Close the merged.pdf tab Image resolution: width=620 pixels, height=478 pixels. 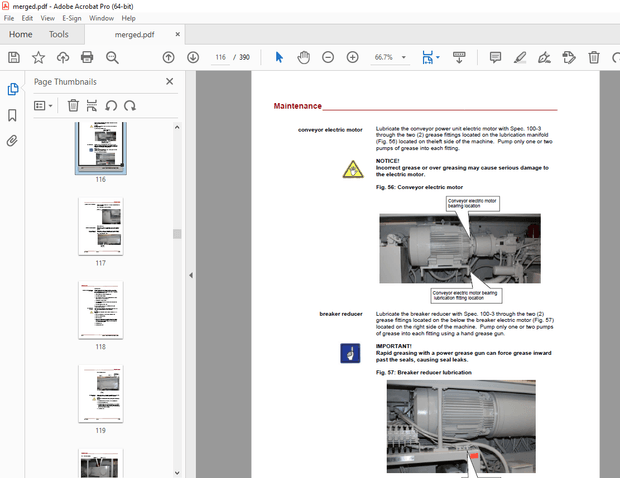click(178, 34)
